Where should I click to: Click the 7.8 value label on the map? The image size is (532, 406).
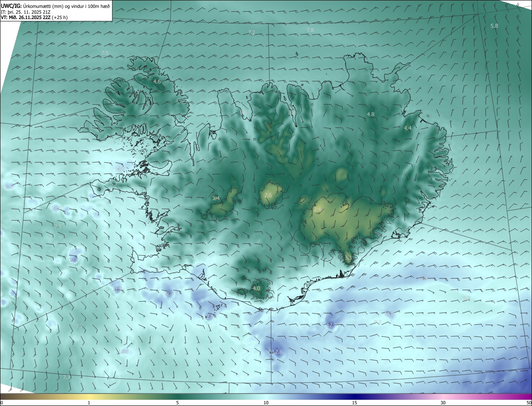[310, 30]
